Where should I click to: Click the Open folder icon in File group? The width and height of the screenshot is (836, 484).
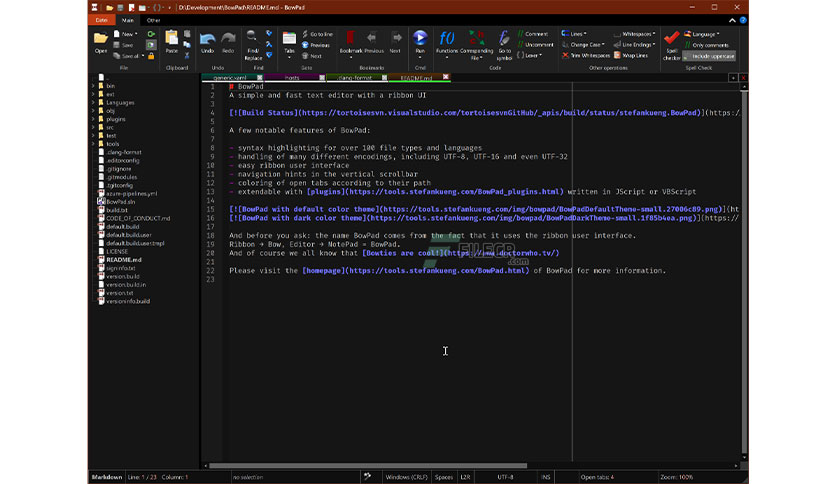100,38
